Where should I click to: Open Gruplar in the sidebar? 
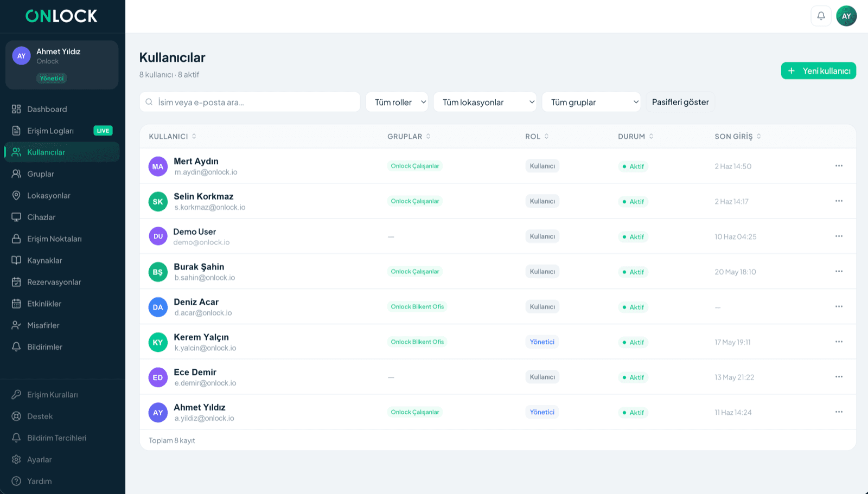62,174
